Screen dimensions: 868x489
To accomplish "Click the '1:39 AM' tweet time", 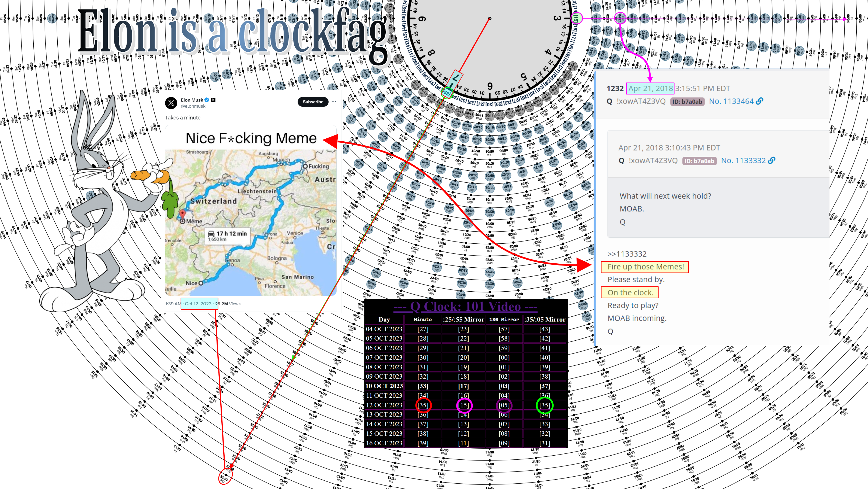I will (x=173, y=304).
